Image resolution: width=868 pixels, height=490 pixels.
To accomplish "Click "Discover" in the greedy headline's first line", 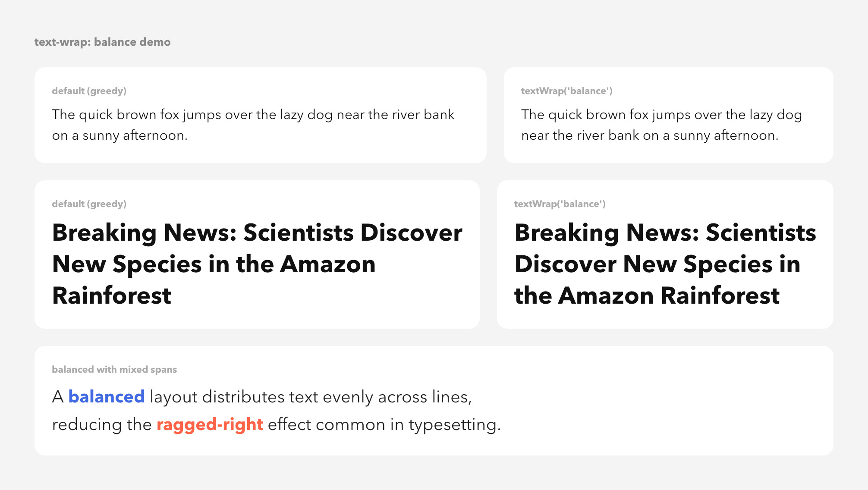I will click(x=411, y=233).
